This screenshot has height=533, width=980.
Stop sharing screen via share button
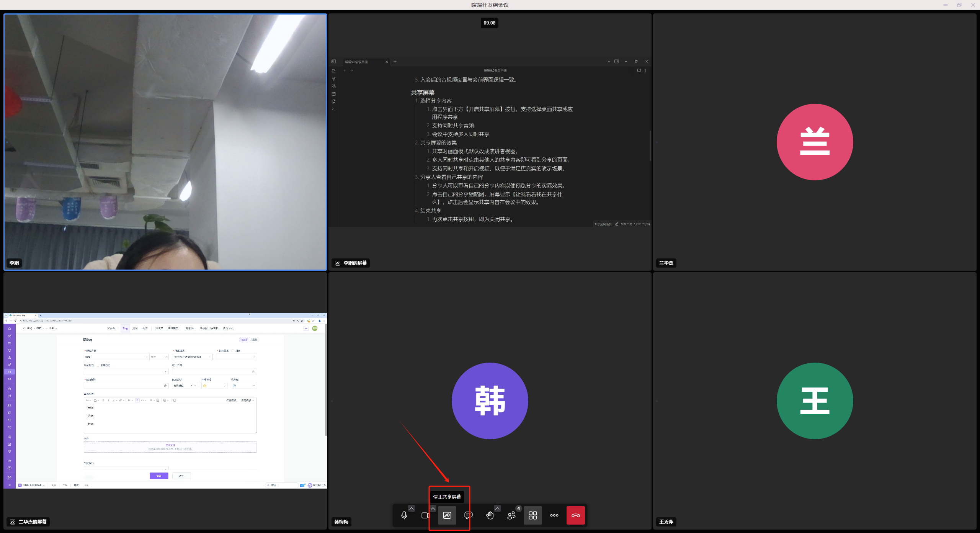[x=447, y=515]
